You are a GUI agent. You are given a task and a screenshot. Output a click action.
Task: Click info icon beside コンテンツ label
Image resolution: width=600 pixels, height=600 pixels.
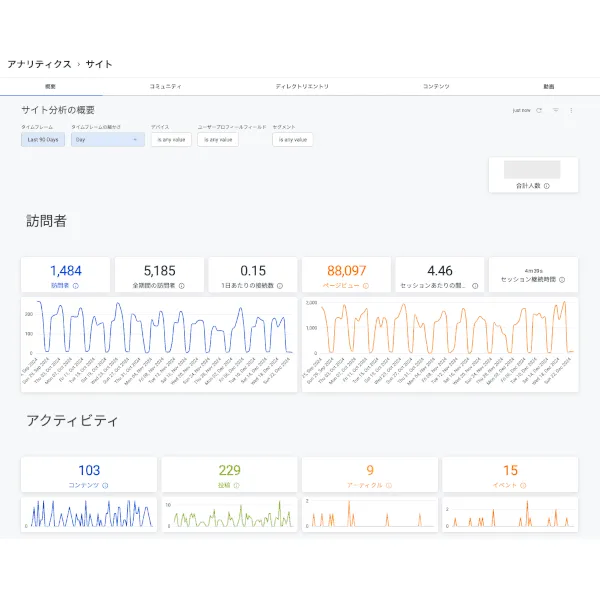click(105, 485)
